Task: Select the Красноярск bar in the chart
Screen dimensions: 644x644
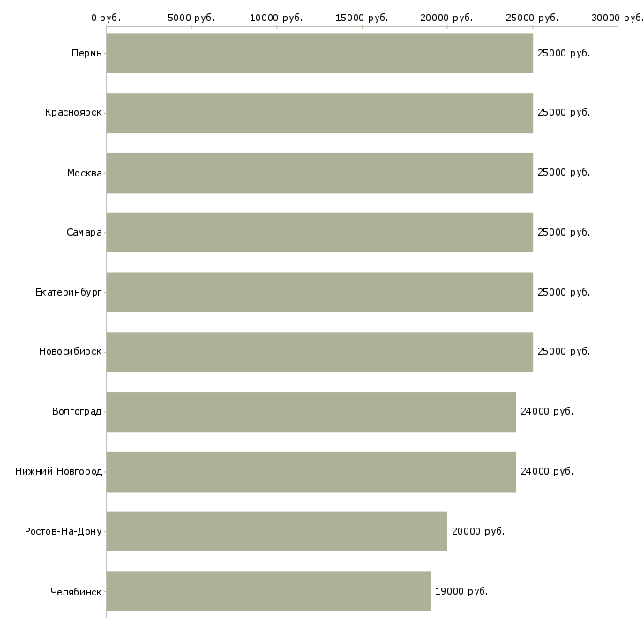Action: (x=319, y=113)
